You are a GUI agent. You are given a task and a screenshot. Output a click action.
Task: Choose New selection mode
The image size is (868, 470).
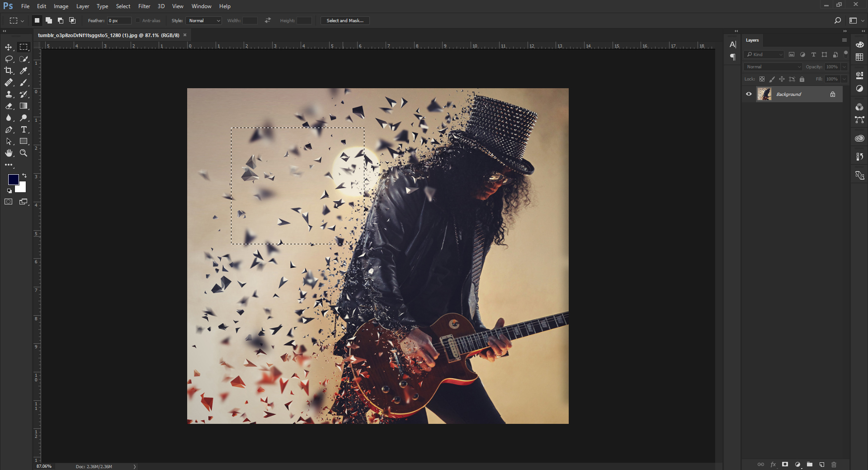click(x=37, y=20)
